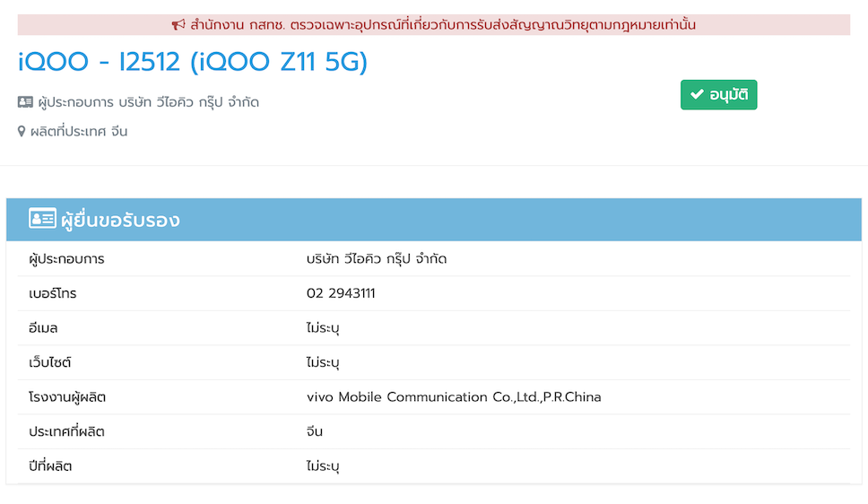This screenshot has width=868, height=504.
Task: Click the เบอร์โทร row label
Action: pos(53,293)
